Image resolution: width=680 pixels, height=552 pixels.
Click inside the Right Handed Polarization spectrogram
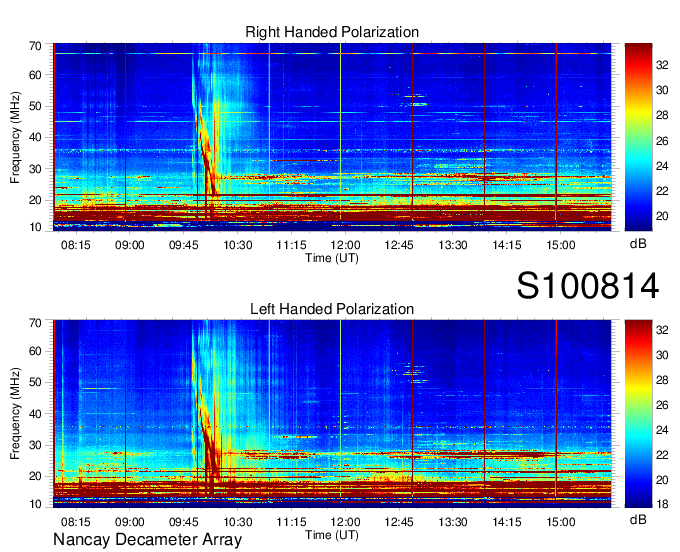pos(332,137)
